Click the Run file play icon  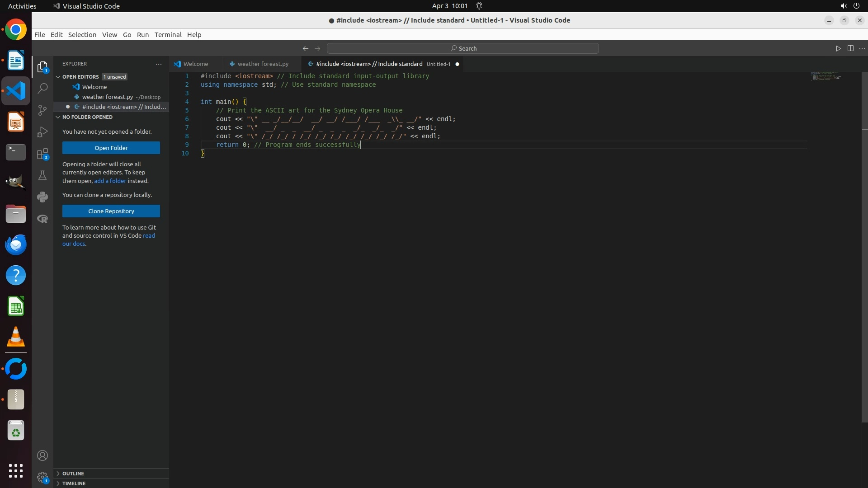pyautogui.click(x=838, y=48)
